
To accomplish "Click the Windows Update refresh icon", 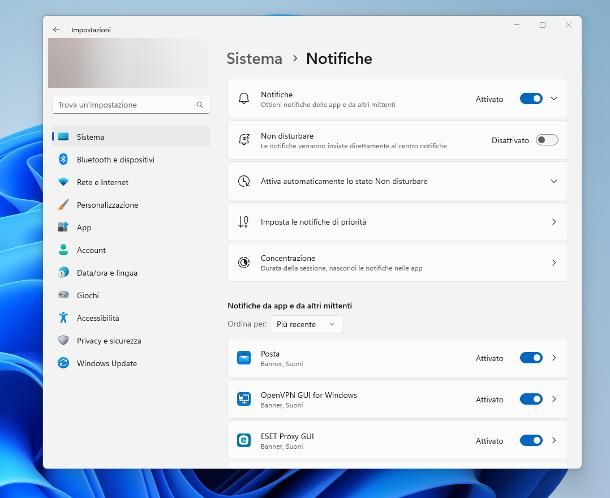I will (x=63, y=363).
